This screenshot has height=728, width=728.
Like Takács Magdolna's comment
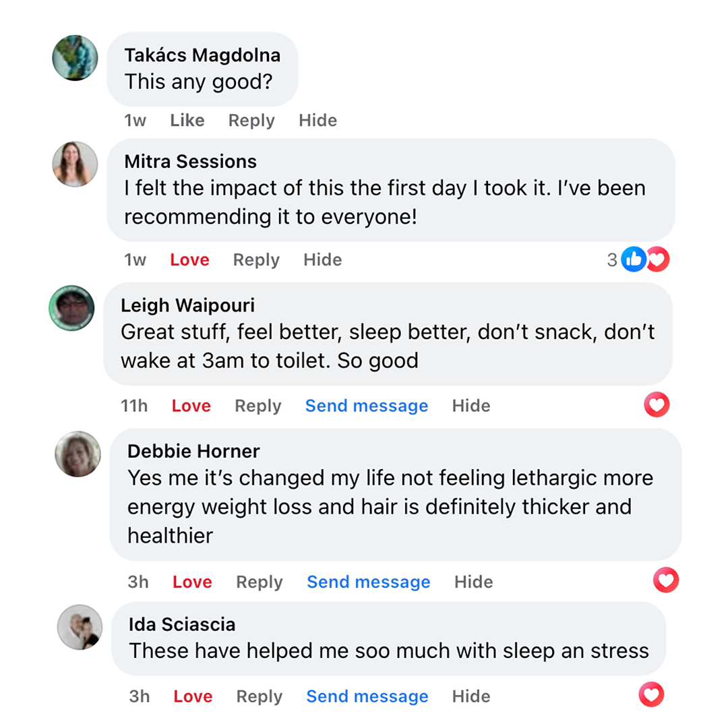tap(187, 121)
